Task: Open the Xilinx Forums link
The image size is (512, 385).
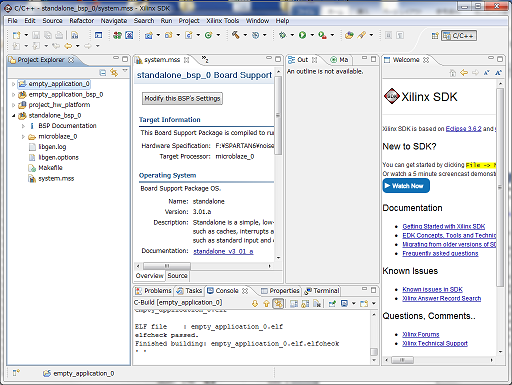Action: [x=421, y=334]
